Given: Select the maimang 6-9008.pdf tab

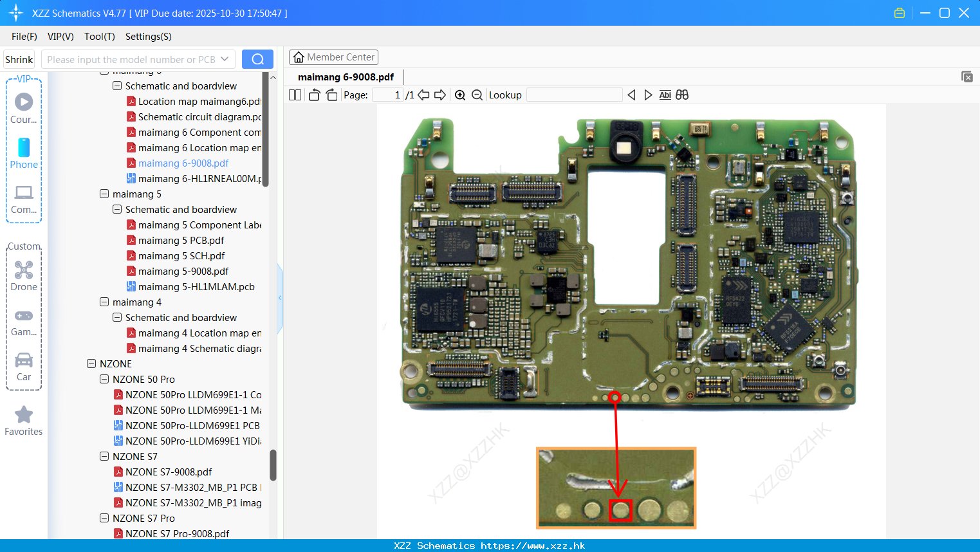Looking at the screenshot, I should 346,77.
